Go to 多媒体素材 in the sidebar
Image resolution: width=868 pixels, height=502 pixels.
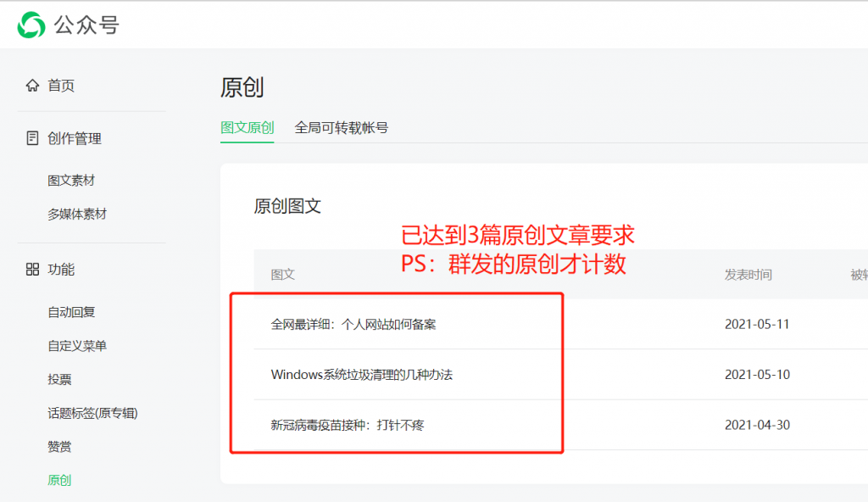coord(77,215)
